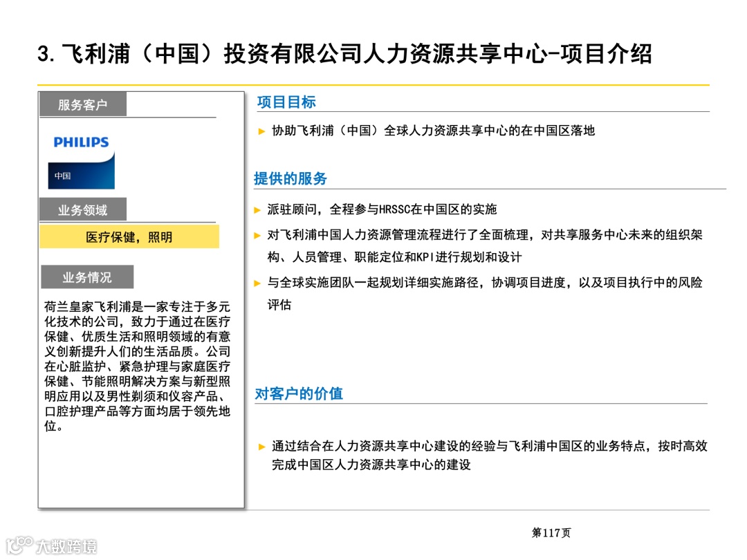Click the arrow bullet before 通过结合

[261, 447]
